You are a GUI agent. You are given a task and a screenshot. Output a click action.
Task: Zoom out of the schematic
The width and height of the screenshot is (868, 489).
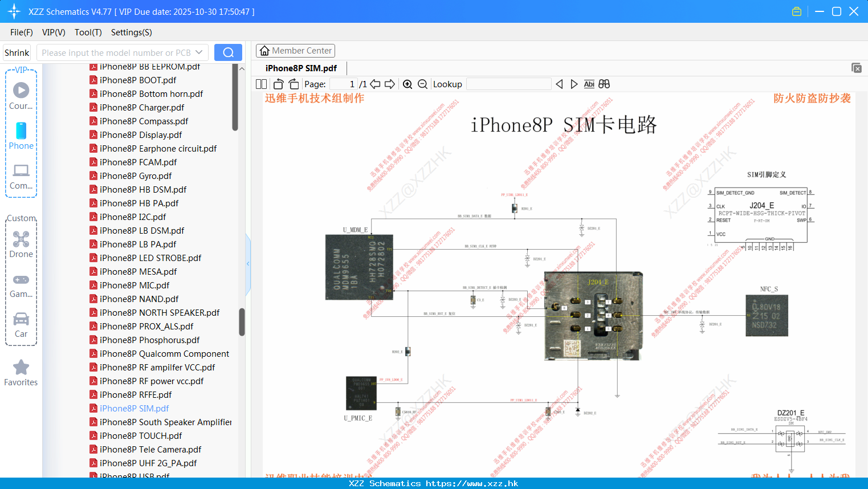tap(422, 84)
